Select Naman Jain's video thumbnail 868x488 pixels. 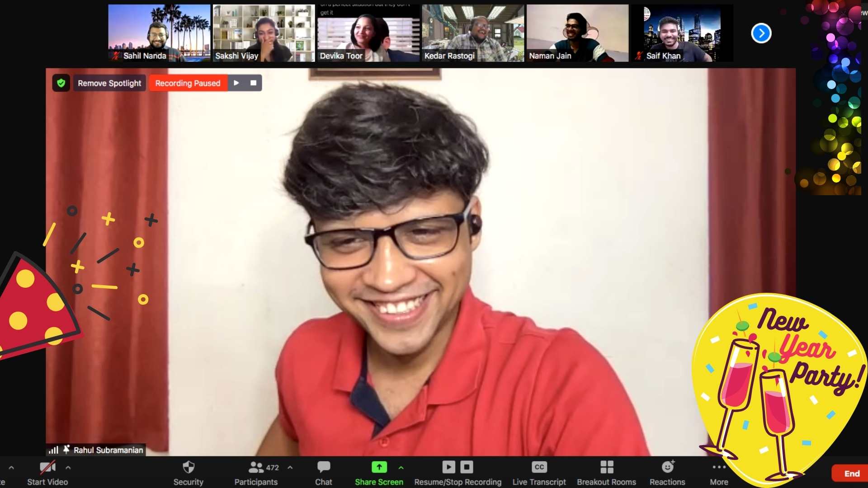(x=577, y=33)
